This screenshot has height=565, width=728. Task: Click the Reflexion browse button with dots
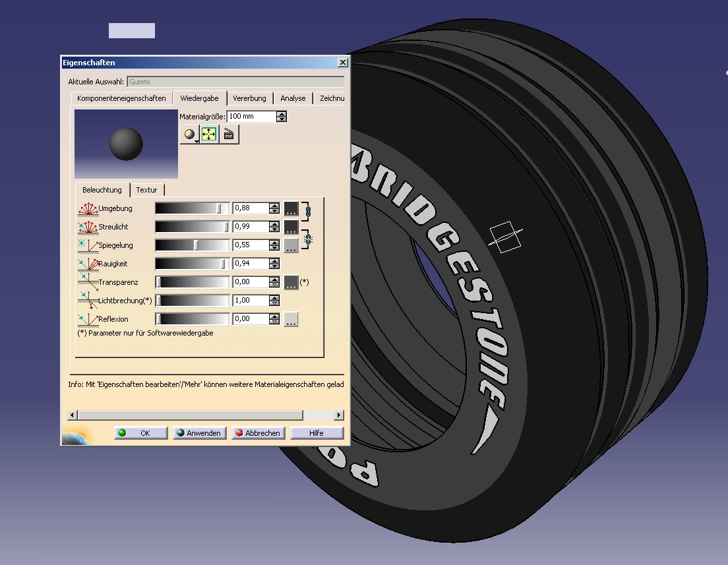(291, 319)
